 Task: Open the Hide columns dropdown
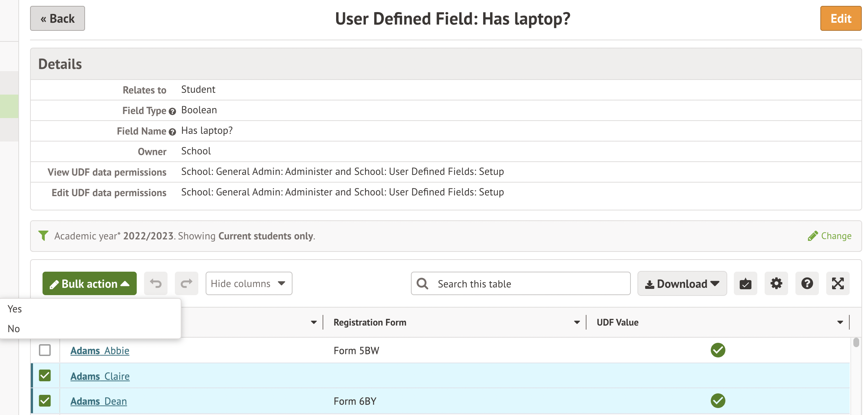point(249,283)
